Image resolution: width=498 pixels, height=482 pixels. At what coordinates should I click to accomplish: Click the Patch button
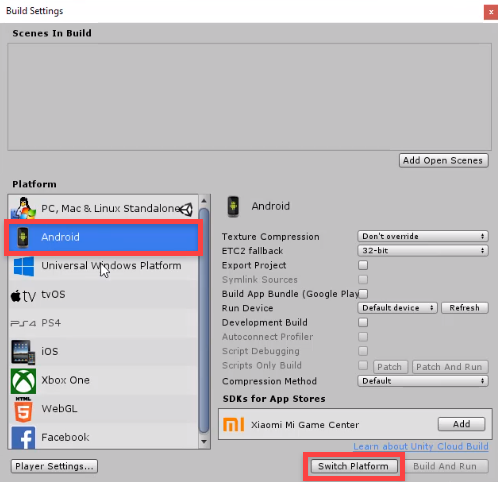pyautogui.click(x=390, y=367)
